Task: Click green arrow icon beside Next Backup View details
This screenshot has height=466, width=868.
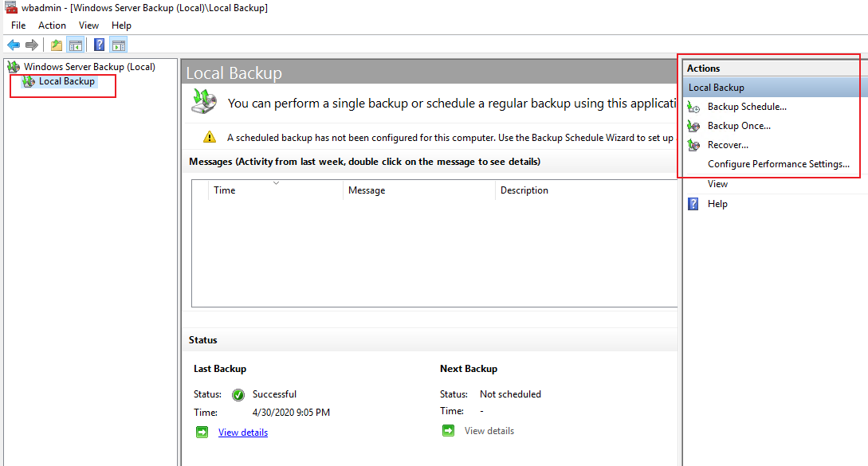Action: tap(449, 431)
